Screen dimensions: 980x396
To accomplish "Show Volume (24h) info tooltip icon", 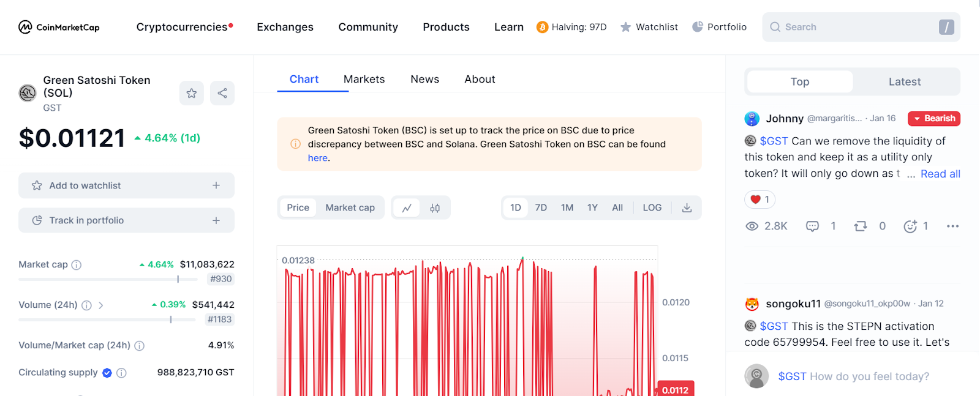I will tap(87, 305).
